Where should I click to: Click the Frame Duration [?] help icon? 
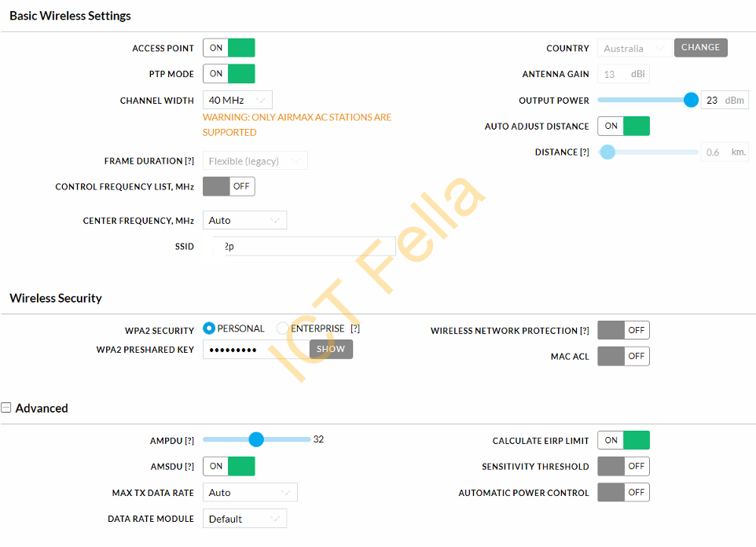coord(189,161)
